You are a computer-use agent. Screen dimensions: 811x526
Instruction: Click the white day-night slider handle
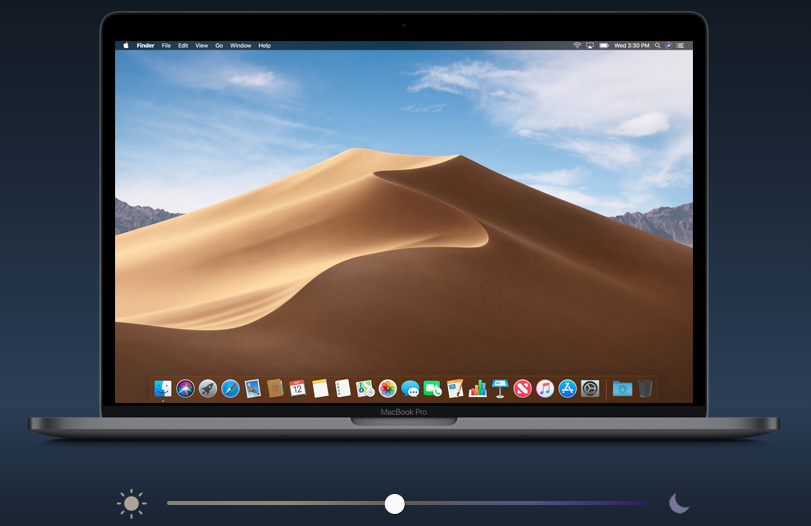coord(395,503)
